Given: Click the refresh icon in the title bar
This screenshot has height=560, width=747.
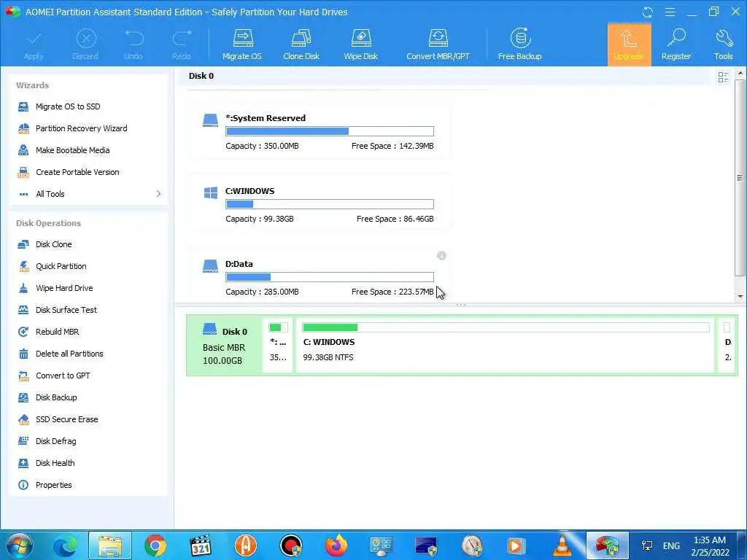Looking at the screenshot, I should point(648,12).
